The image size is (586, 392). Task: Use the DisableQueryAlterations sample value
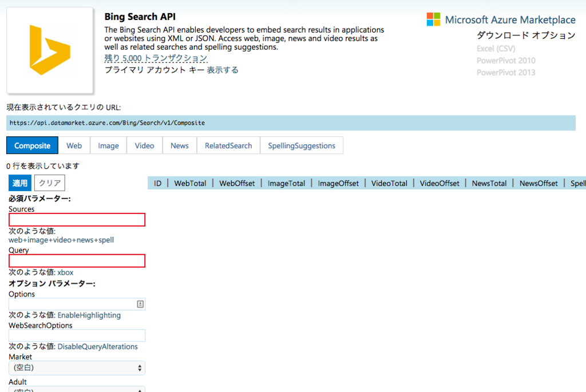tap(97, 346)
